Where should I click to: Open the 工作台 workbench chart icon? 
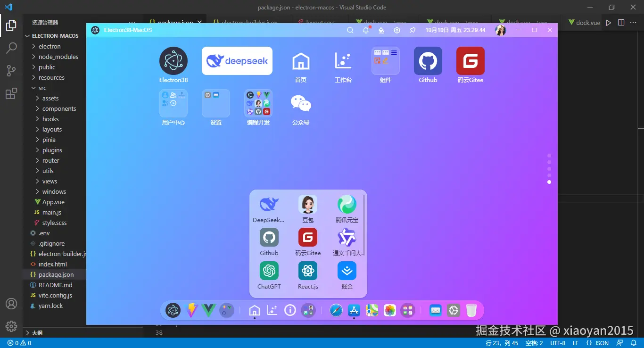coord(343,61)
